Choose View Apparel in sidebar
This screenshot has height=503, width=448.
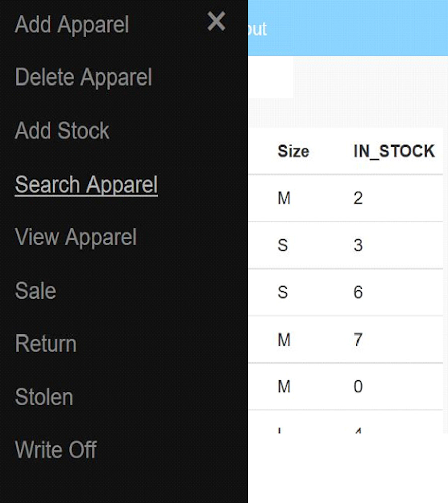click(76, 237)
